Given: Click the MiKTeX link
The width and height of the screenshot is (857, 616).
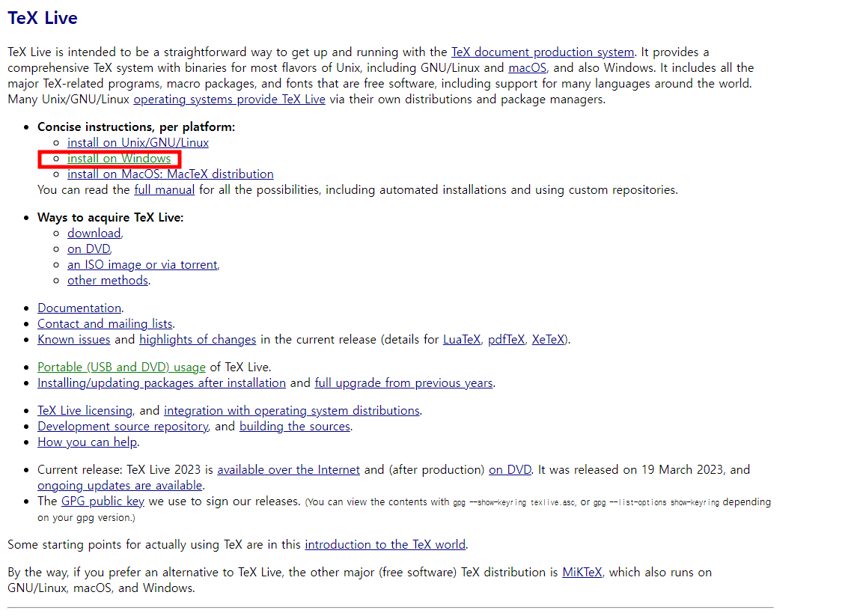Looking at the screenshot, I should tap(582, 573).
